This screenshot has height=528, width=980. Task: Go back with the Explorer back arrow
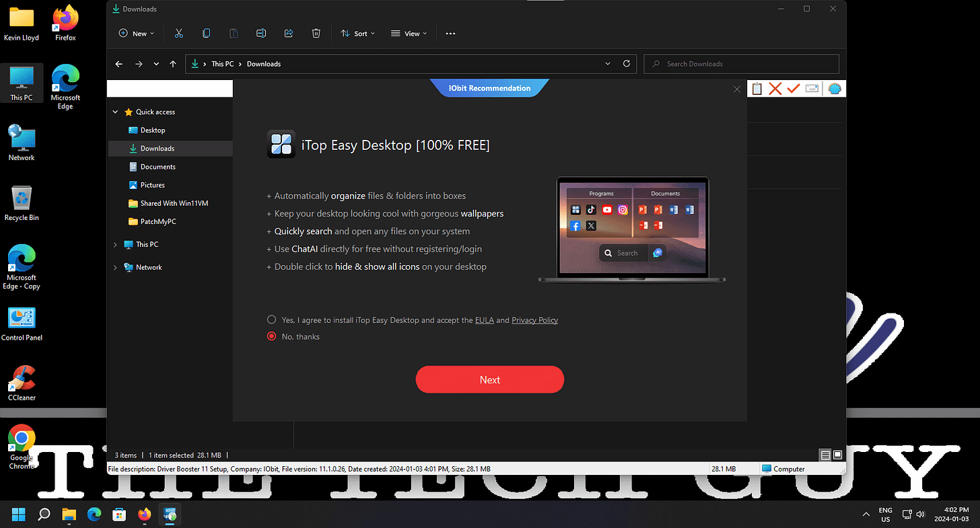coord(119,64)
